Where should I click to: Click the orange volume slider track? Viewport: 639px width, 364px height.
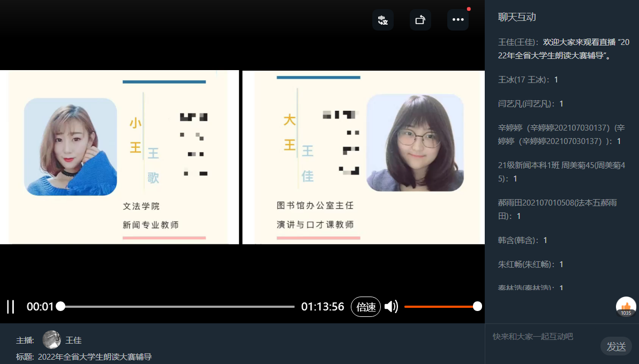point(439,307)
